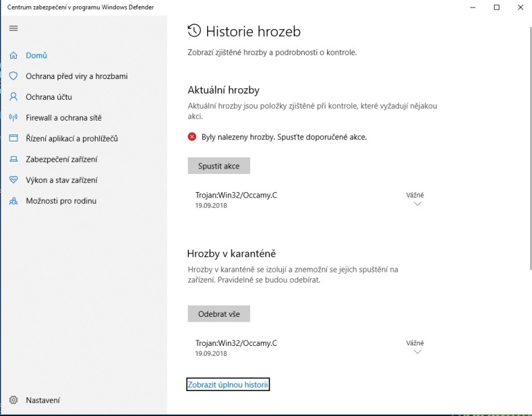This screenshot has width=532, height=416.
Task: Click the 19.09.2018 date under current threat
Action: tap(211, 205)
